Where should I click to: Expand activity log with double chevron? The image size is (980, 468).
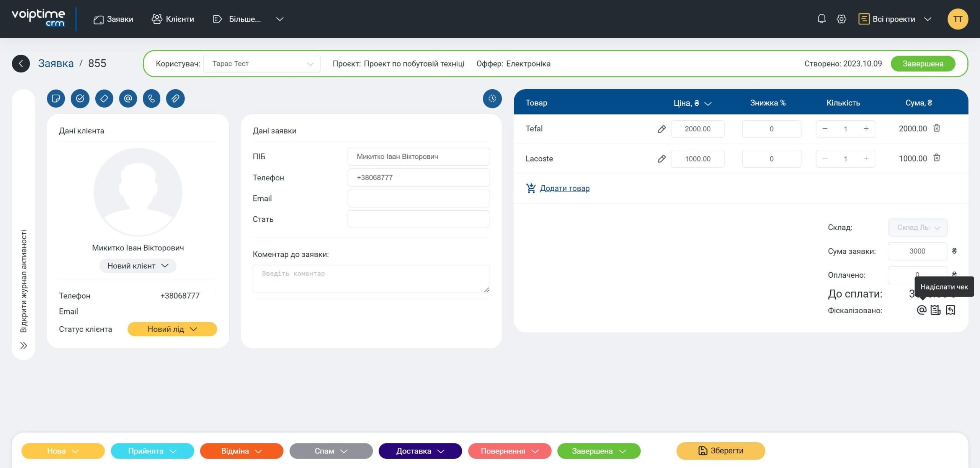point(23,346)
